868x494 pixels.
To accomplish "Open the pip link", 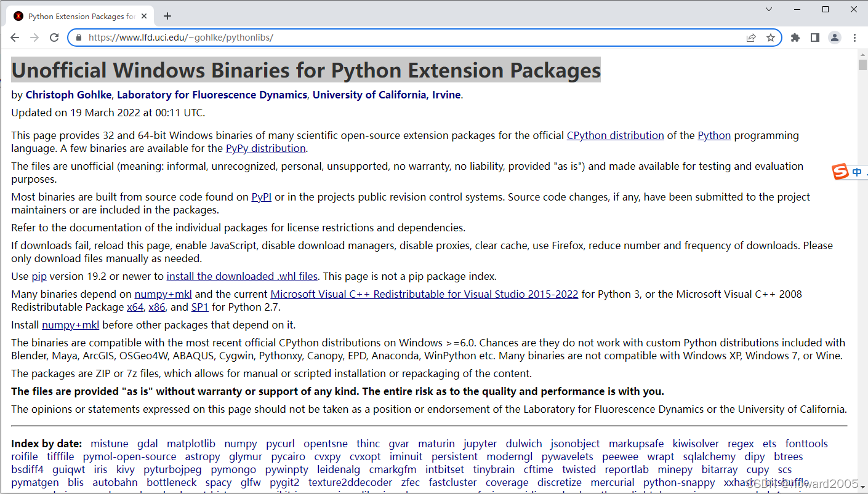I will pyautogui.click(x=39, y=276).
